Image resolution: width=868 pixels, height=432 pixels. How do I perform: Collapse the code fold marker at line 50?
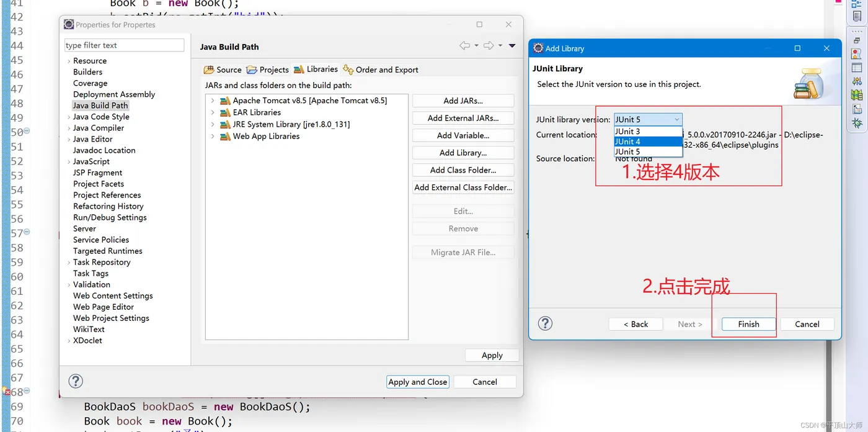tap(27, 131)
